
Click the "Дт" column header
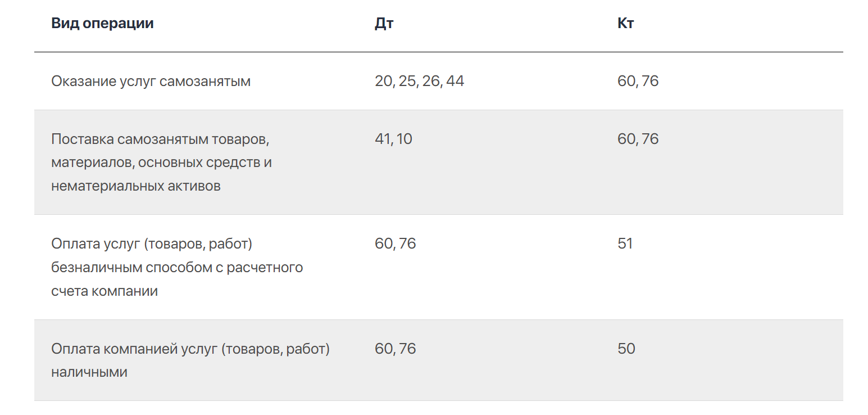pos(384,24)
